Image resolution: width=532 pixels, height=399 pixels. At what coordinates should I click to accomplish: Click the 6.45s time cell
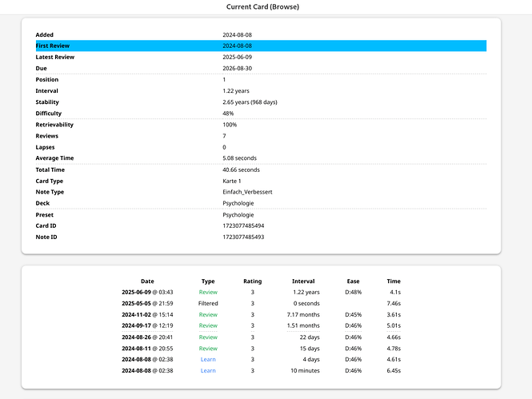[394, 370]
